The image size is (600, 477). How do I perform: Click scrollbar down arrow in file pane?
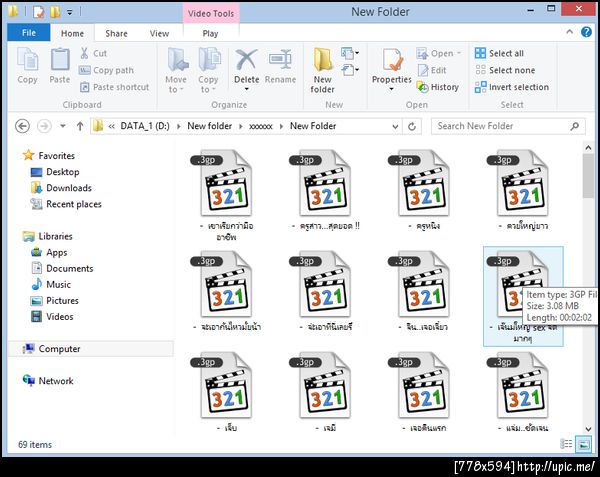click(x=588, y=429)
